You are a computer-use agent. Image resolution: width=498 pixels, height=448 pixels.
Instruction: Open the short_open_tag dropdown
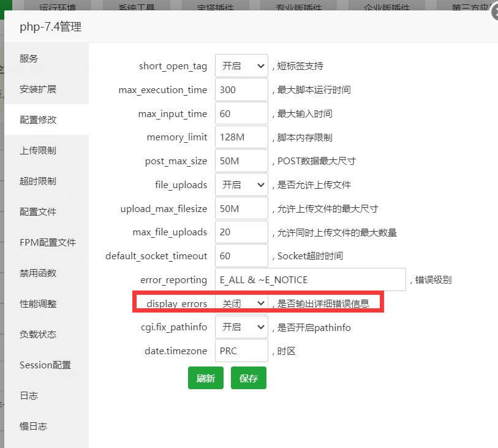coord(241,66)
